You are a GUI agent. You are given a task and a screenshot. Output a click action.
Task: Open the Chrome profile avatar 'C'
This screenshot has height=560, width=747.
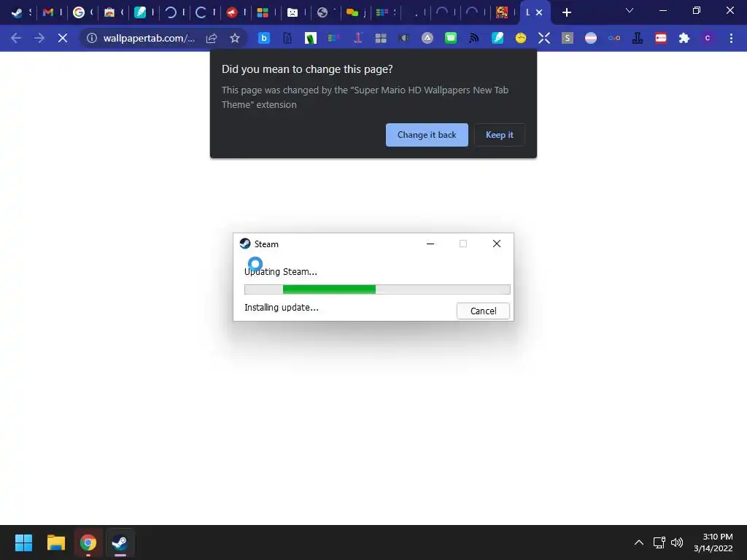(708, 38)
